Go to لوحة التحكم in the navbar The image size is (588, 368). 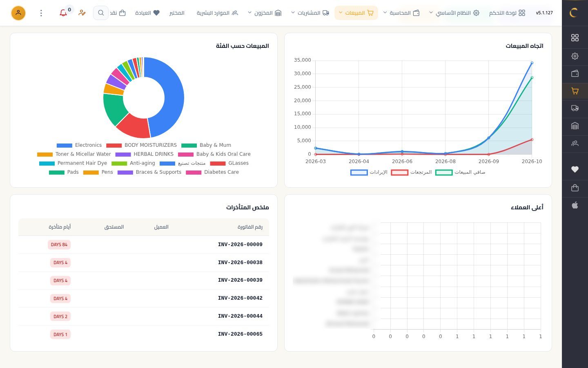[x=507, y=13]
